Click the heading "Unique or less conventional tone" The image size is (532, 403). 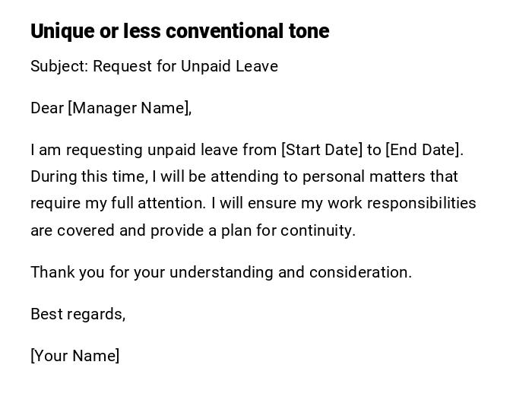(179, 31)
